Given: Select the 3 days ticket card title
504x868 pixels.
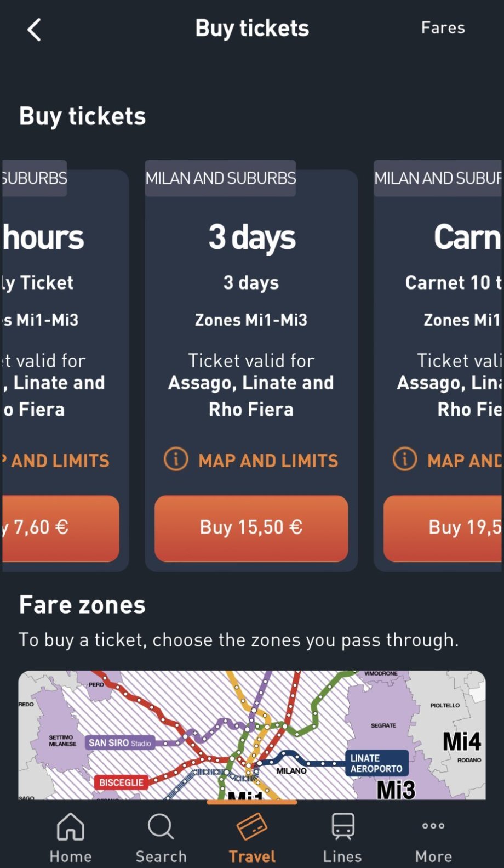Looking at the screenshot, I should (251, 237).
